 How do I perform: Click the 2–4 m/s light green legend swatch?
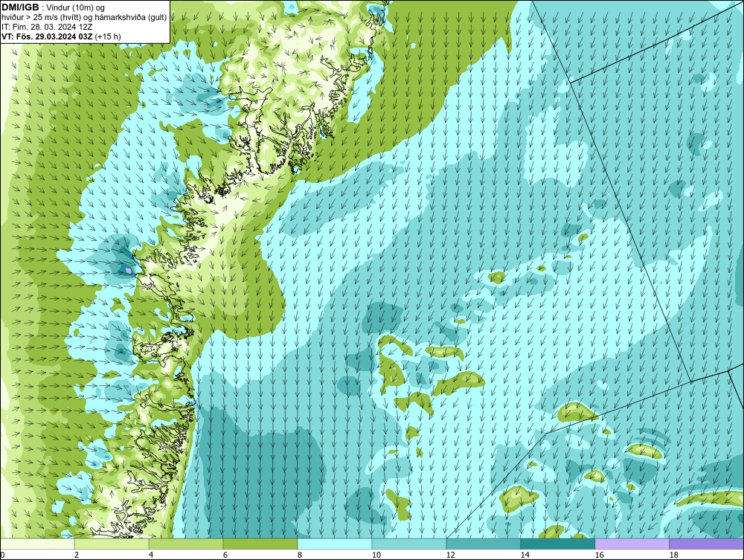pyautogui.click(x=112, y=544)
